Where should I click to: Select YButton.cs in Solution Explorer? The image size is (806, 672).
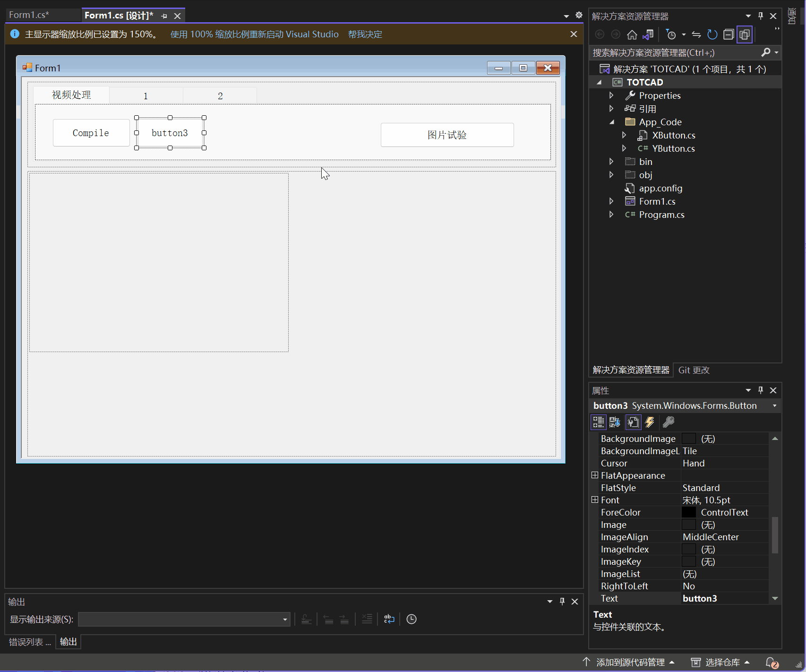(x=673, y=148)
